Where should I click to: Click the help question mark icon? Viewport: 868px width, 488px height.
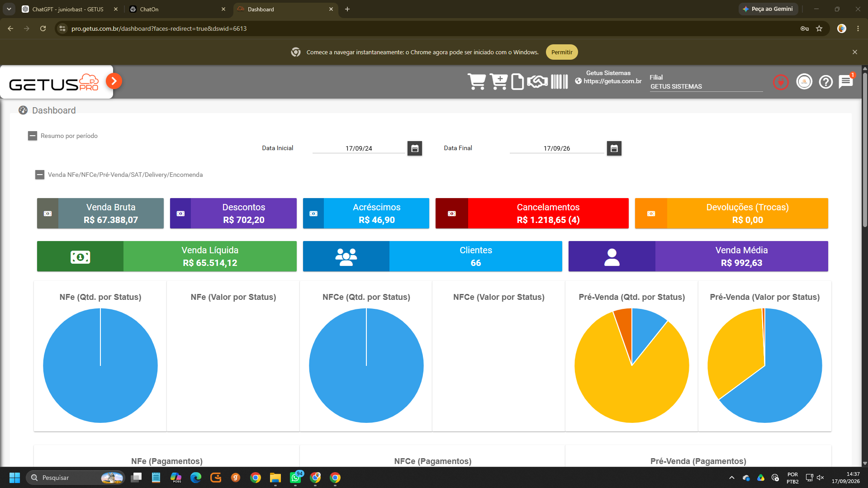click(826, 82)
